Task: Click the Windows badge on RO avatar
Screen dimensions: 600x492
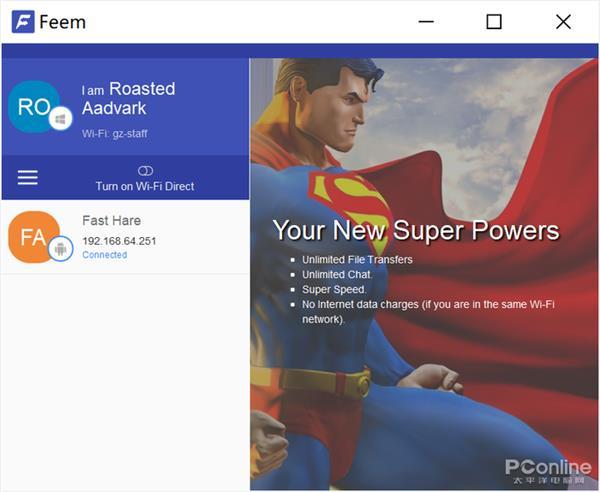Action: coord(60,119)
